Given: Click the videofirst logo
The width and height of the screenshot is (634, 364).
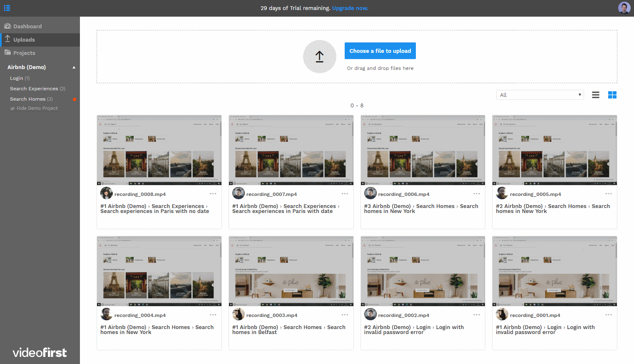Looking at the screenshot, I should [x=40, y=353].
